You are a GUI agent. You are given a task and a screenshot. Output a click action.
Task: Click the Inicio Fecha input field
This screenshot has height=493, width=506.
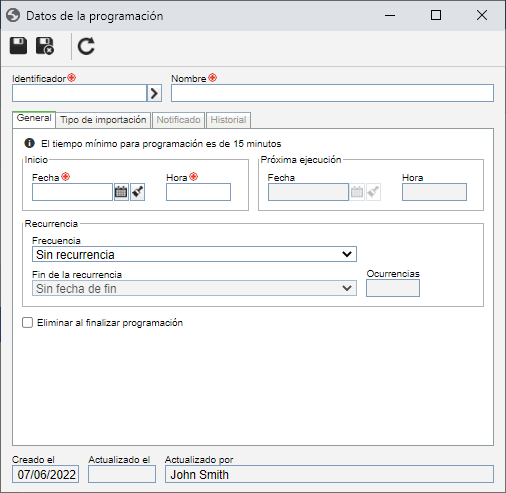point(72,192)
